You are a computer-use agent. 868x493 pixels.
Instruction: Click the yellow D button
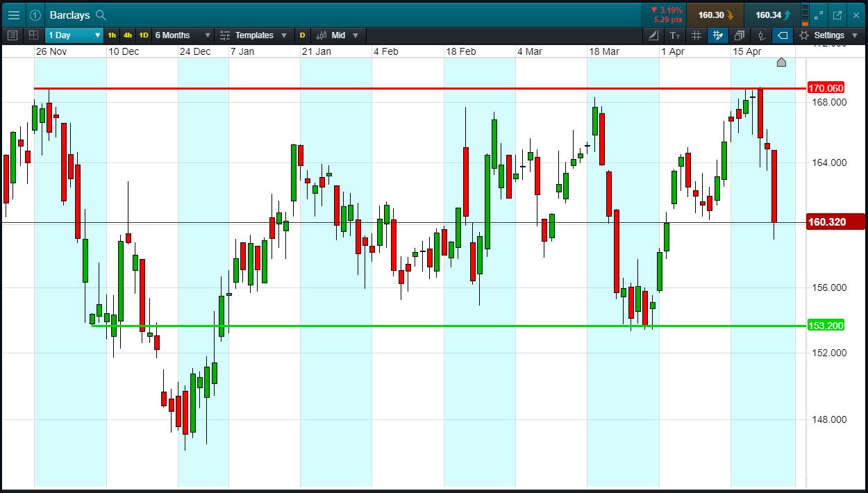(x=302, y=35)
